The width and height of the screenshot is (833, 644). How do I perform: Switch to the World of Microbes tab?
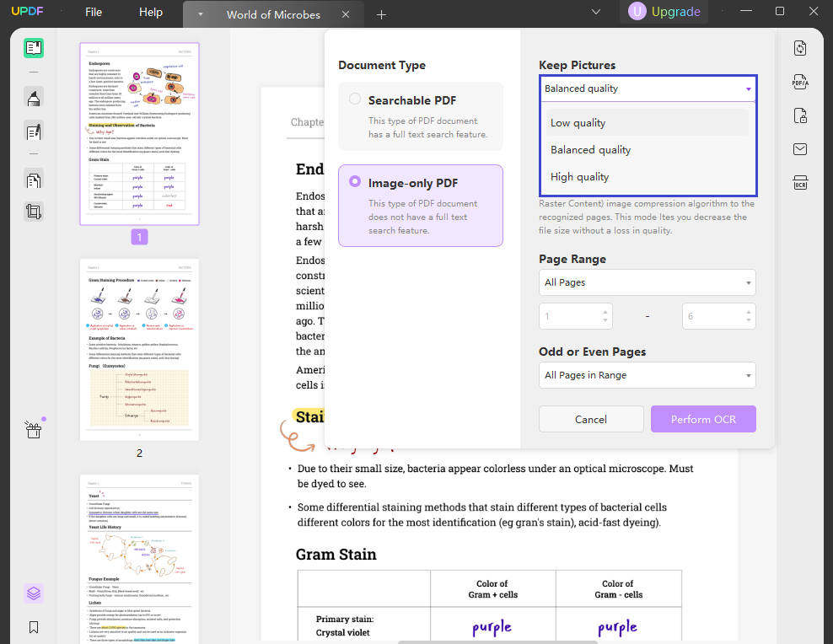271,14
